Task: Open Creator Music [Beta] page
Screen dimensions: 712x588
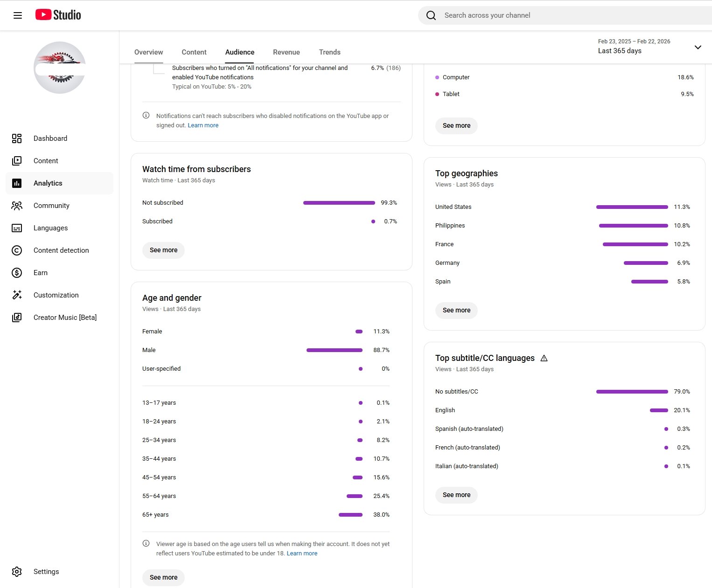Action: pos(65,318)
